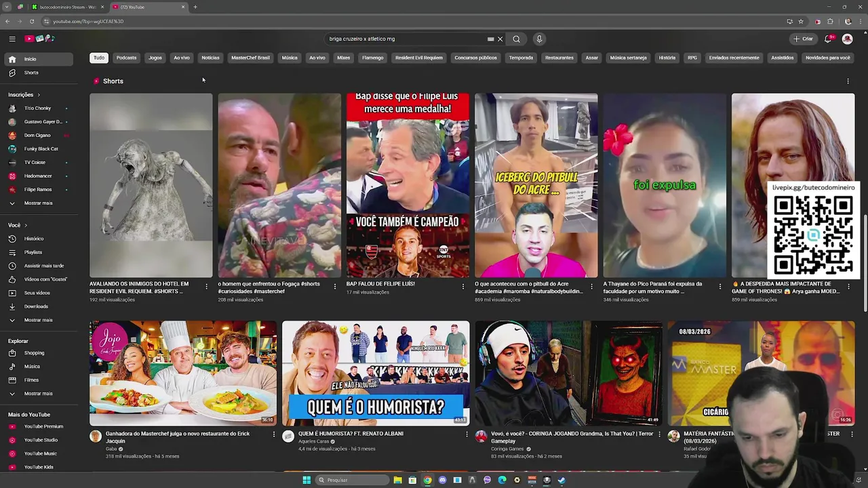
Task: Click the Criar button
Action: (804, 39)
